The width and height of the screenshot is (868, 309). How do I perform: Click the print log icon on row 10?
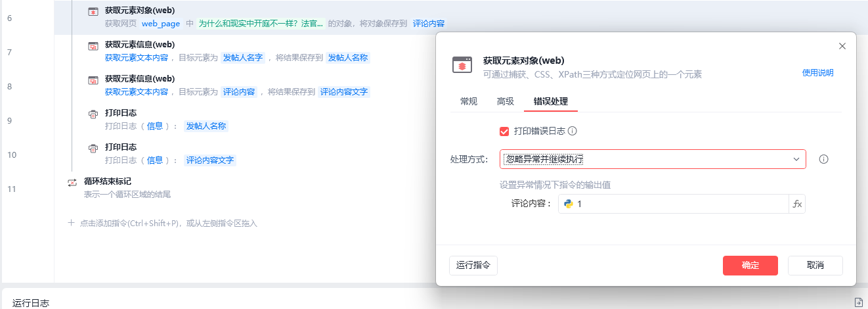click(x=93, y=149)
